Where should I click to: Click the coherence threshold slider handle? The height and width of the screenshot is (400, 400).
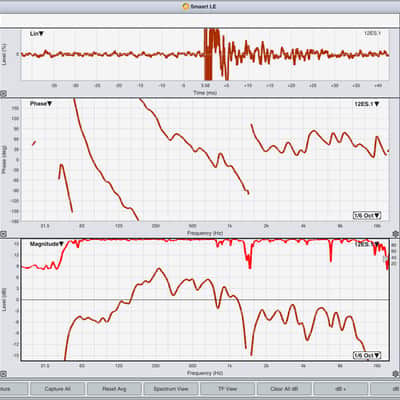pos(386,259)
